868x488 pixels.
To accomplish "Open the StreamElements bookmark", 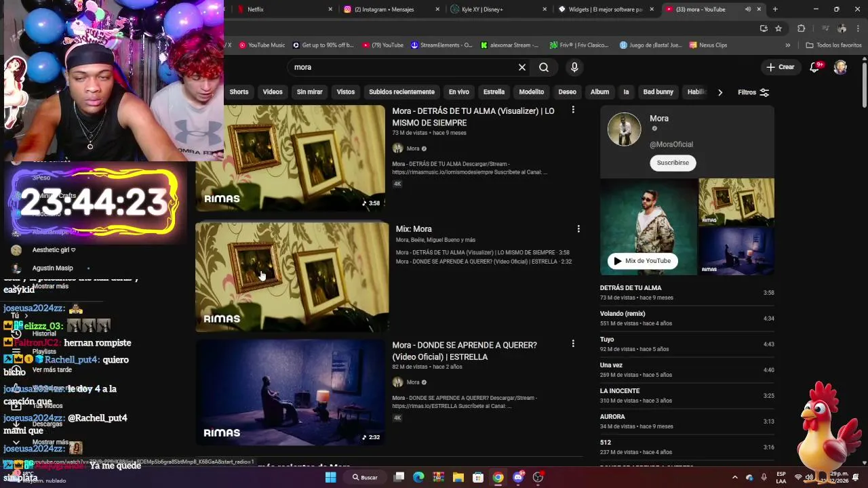I will [441, 45].
